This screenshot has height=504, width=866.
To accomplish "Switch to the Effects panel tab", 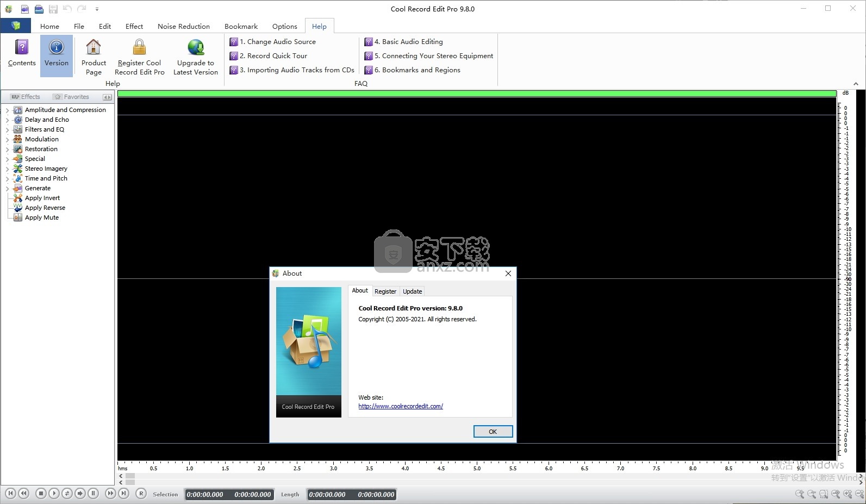I will pos(26,97).
